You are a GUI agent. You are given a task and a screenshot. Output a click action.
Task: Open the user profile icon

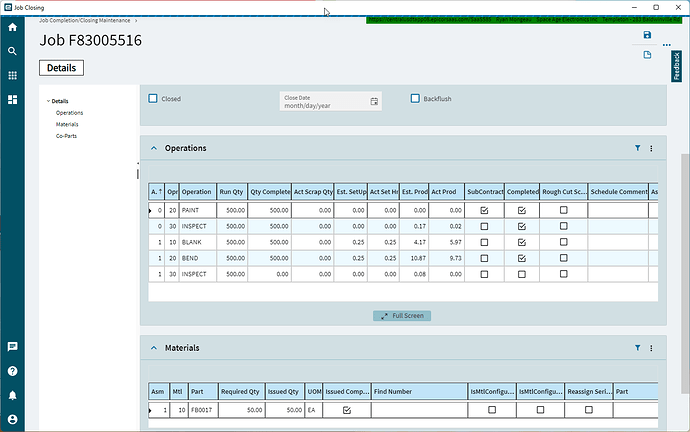12,419
